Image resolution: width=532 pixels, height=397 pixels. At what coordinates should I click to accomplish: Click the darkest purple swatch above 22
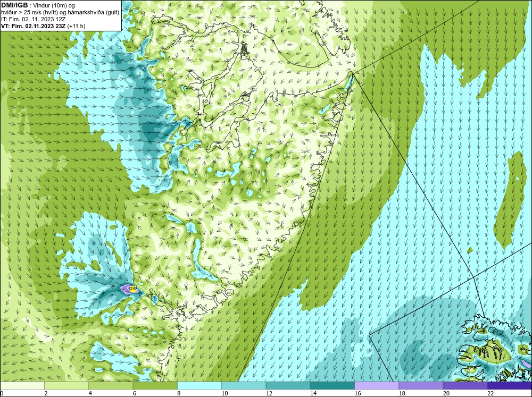pyautogui.click(x=509, y=386)
